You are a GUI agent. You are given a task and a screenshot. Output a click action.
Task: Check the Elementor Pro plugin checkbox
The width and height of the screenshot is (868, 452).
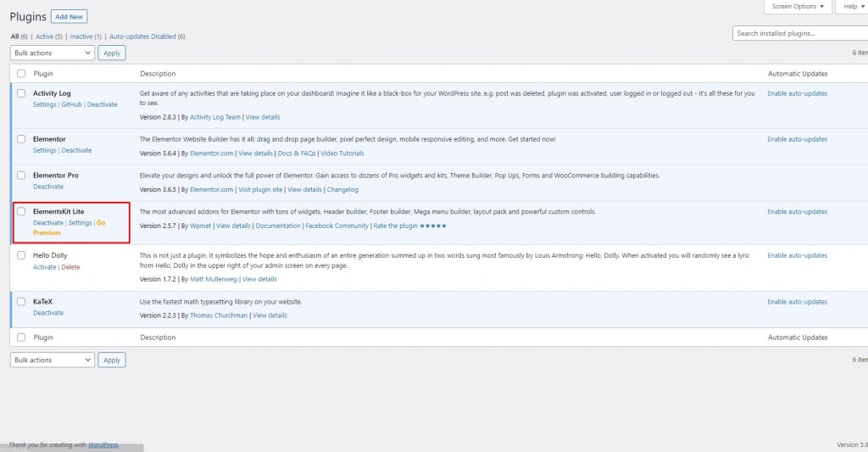21,175
